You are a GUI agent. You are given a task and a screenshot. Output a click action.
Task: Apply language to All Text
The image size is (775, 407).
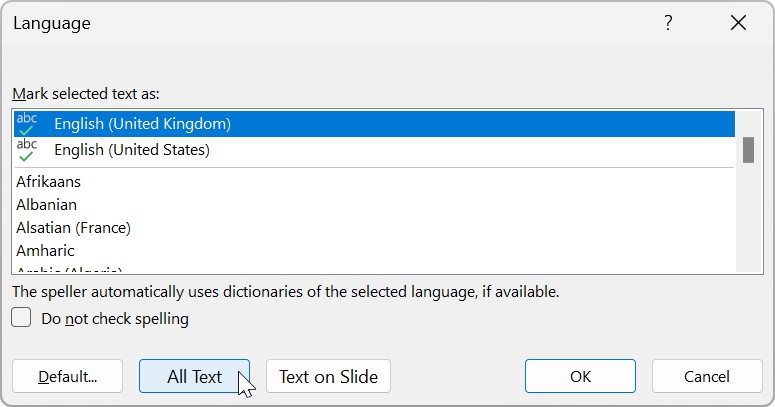click(x=194, y=376)
